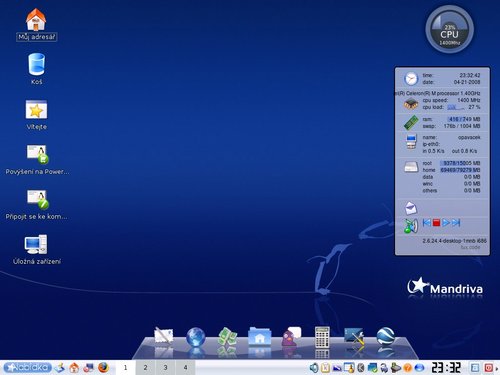This screenshot has height=375, width=500.
Task: Click the home disk usage value
Action: pos(460,170)
